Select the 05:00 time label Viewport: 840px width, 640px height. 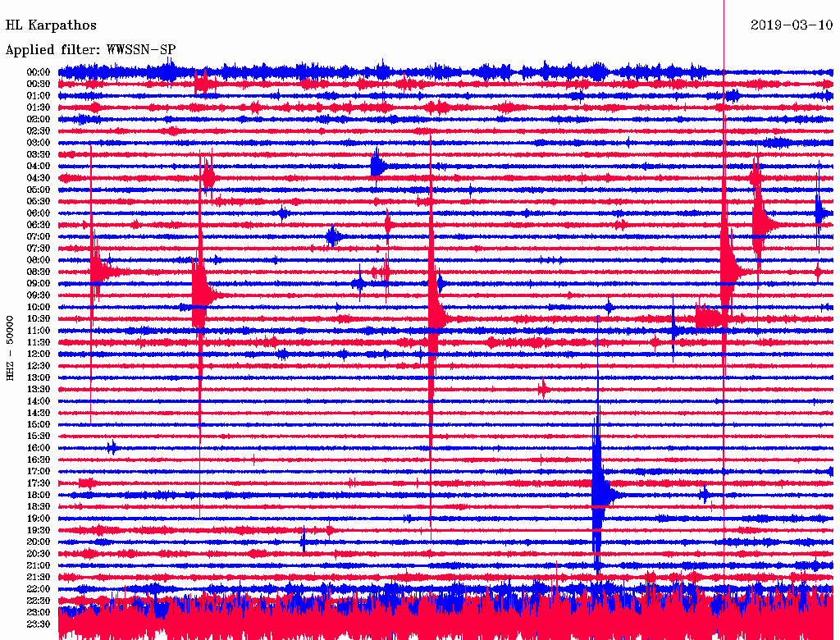click(x=39, y=190)
